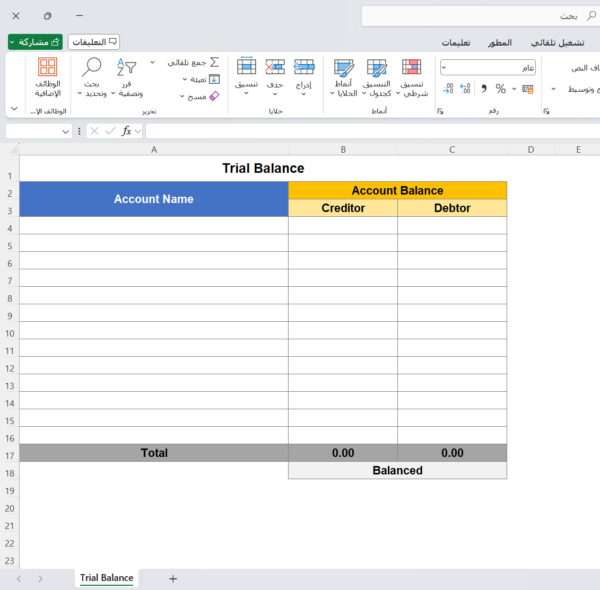Expand the number format dropdown (عام)

click(445, 67)
